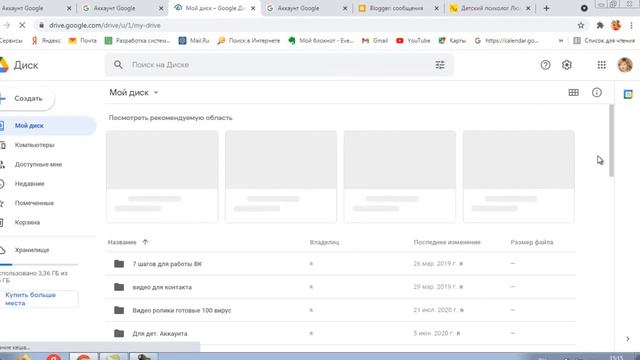Select folder Видео ролики готовые 100 вирус
Viewport: 640px width, 360px height.
click(341, 310)
